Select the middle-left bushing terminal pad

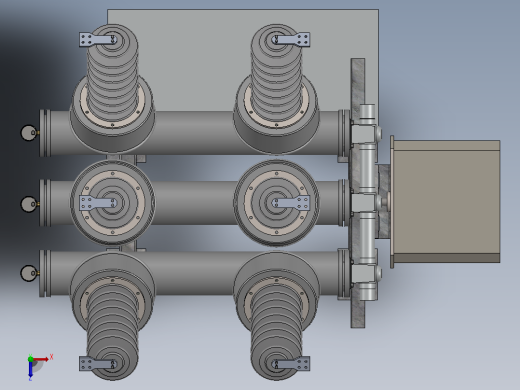click(x=97, y=203)
